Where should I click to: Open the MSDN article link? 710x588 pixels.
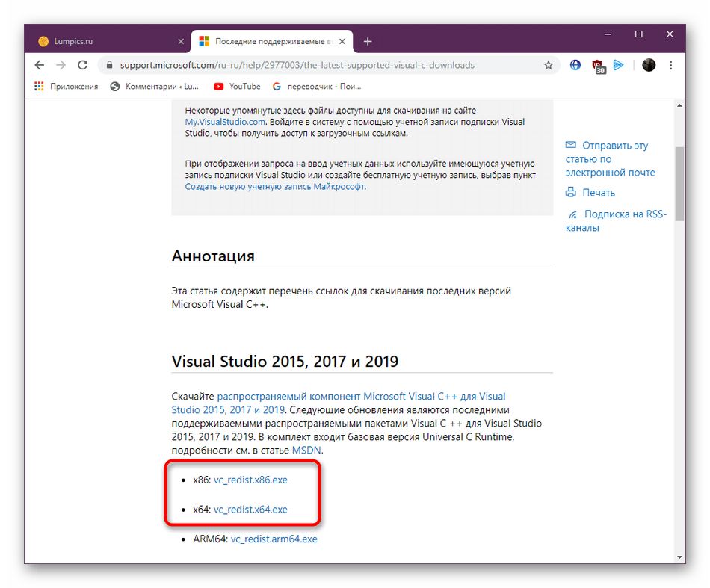306,450
